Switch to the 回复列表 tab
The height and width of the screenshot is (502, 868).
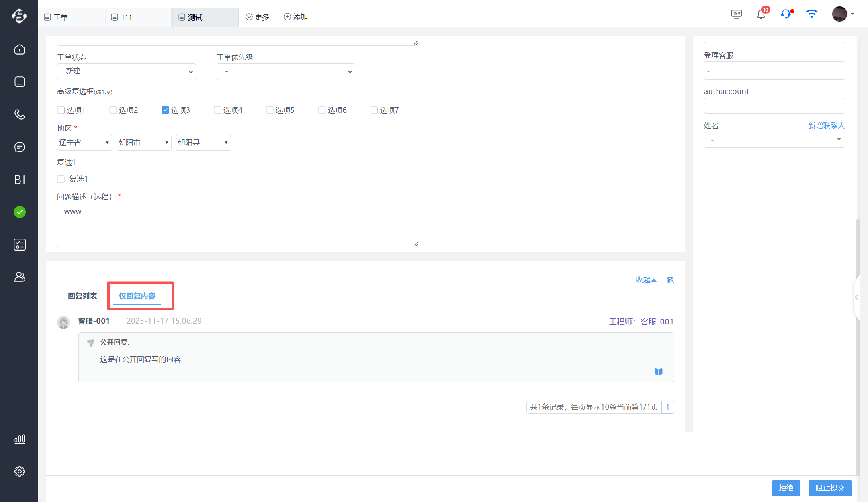coord(82,296)
